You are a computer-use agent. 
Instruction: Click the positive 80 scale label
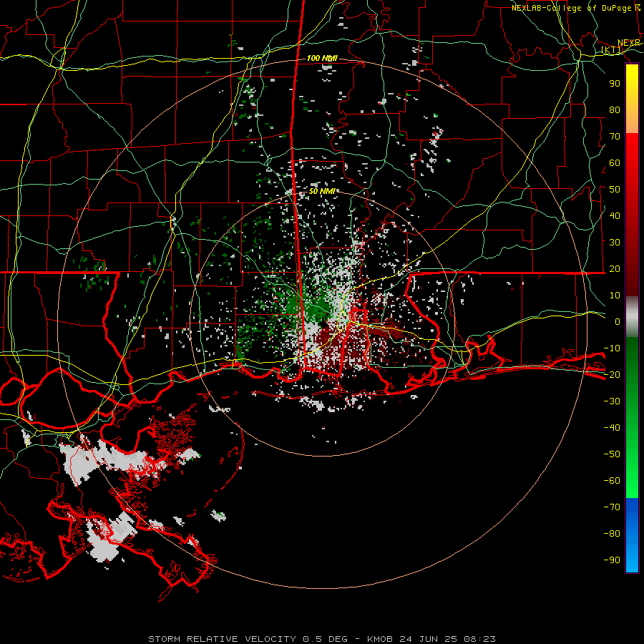pyautogui.click(x=615, y=110)
